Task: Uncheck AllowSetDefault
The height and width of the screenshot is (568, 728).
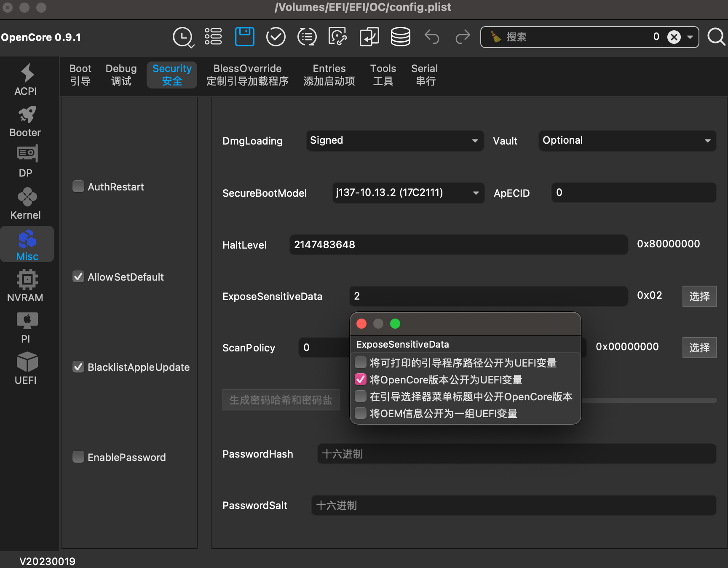Action: (78, 276)
